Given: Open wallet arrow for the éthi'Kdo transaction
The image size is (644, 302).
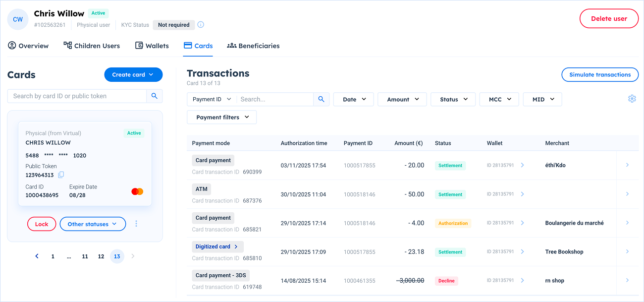Looking at the screenshot, I should click(523, 166).
